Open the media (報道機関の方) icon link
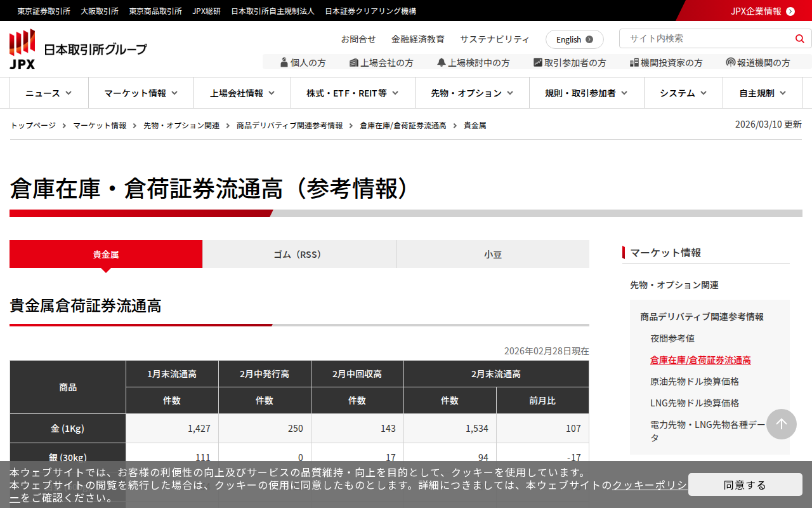The width and height of the screenshot is (812, 508). pyautogui.click(x=758, y=62)
